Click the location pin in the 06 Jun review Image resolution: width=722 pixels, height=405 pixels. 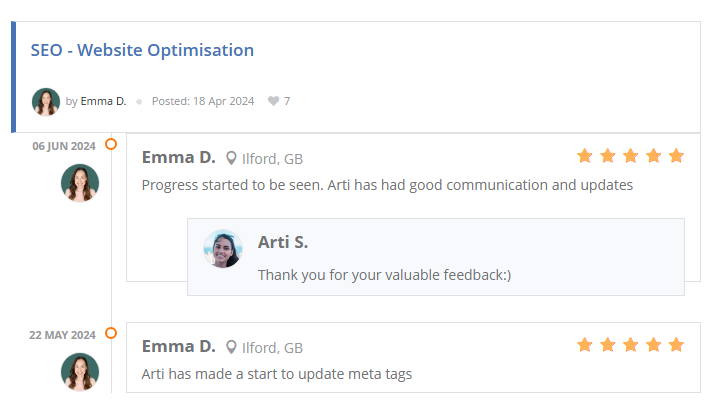[232, 158]
